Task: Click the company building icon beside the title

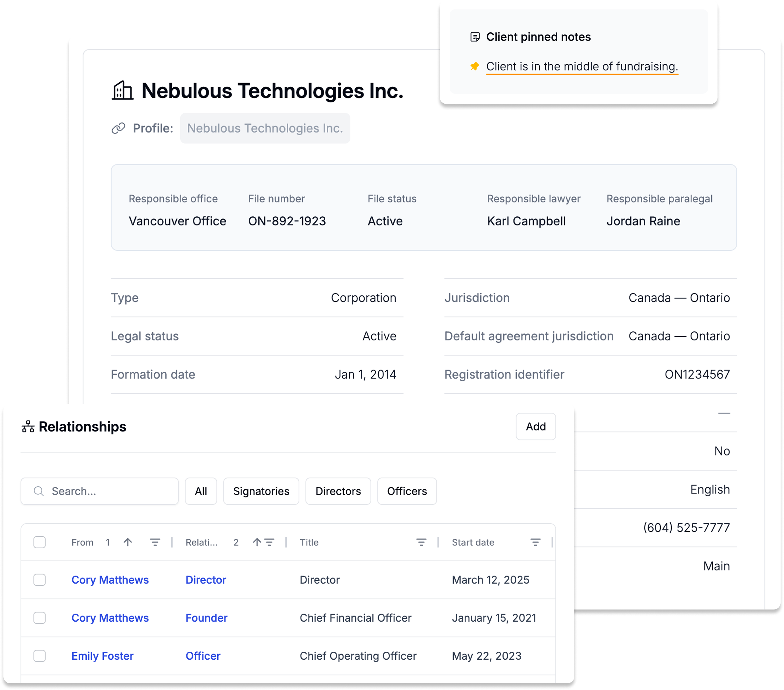Action: coord(122,91)
